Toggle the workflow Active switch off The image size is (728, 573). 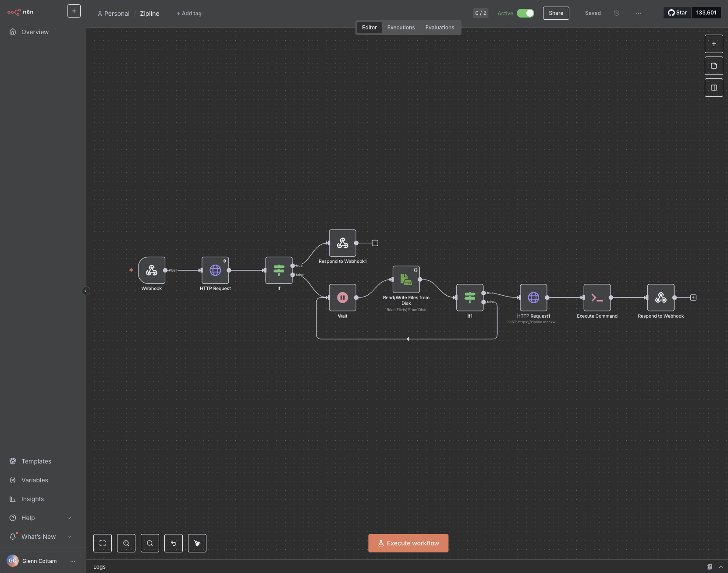(x=525, y=13)
